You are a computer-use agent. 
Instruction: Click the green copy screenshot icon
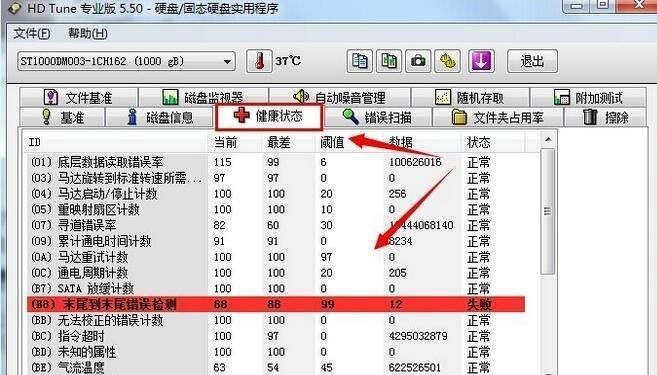(x=389, y=61)
